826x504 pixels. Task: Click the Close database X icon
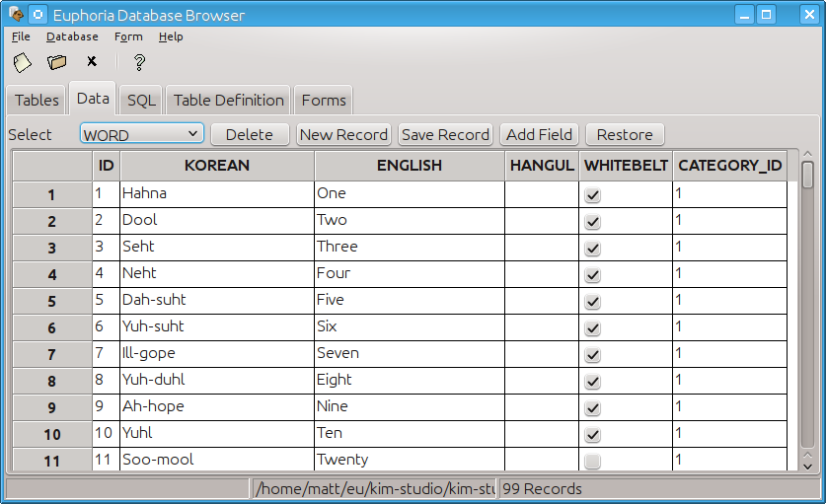pos(92,62)
